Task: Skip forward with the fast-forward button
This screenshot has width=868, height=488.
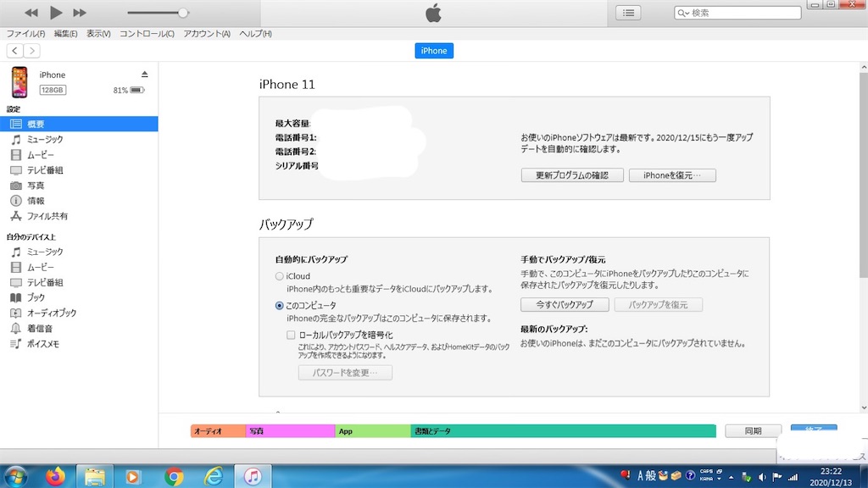Action: pos(80,12)
